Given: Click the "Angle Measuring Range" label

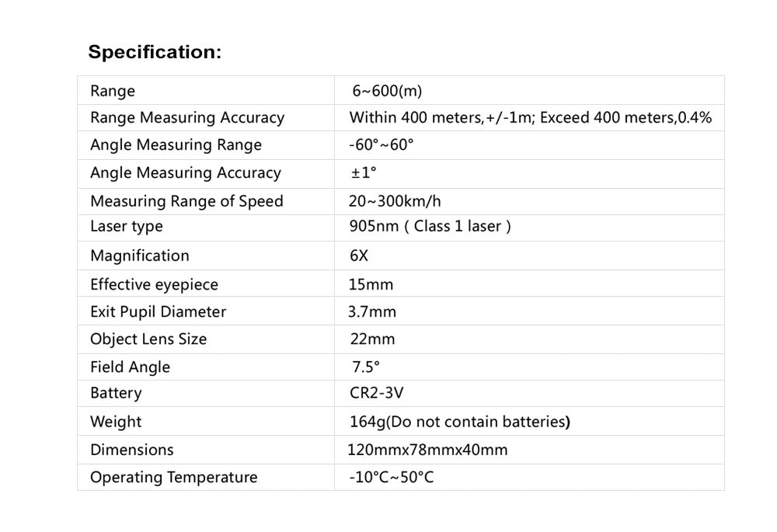Looking at the screenshot, I should click(176, 145).
